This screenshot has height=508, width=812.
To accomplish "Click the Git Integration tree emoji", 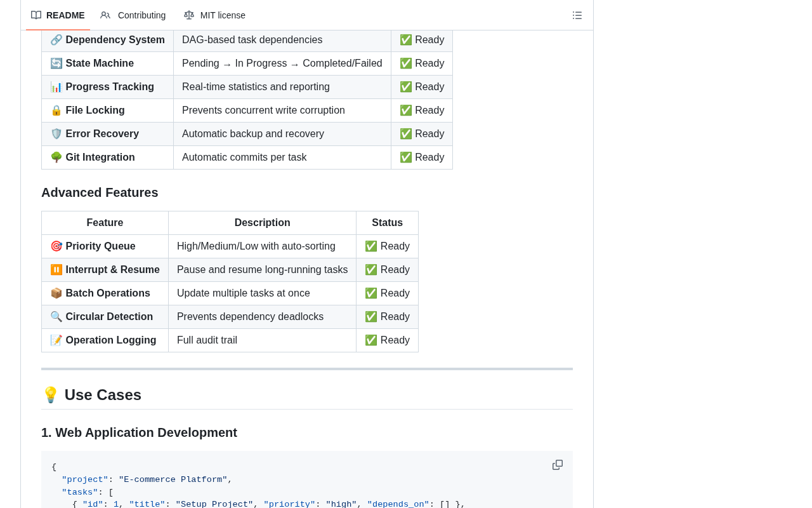I will coord(56,157).
